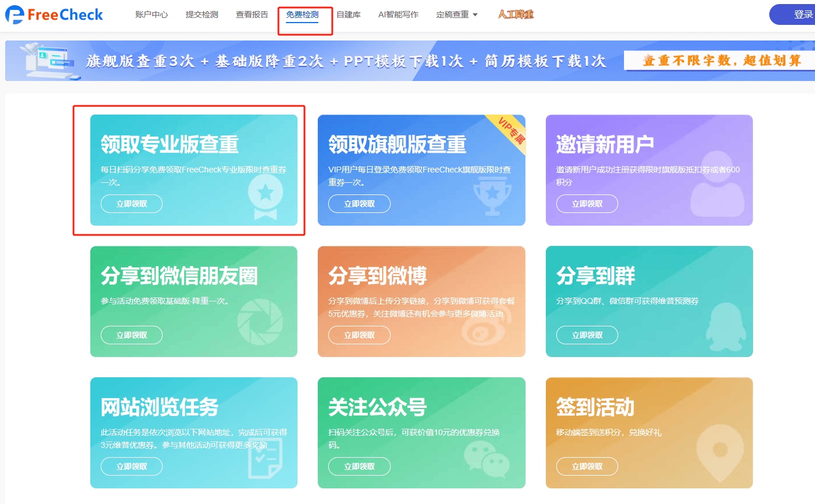Click the trophy icon on 领取旗舰版查重 card
815x504 pixels.
tap(493, 195)
